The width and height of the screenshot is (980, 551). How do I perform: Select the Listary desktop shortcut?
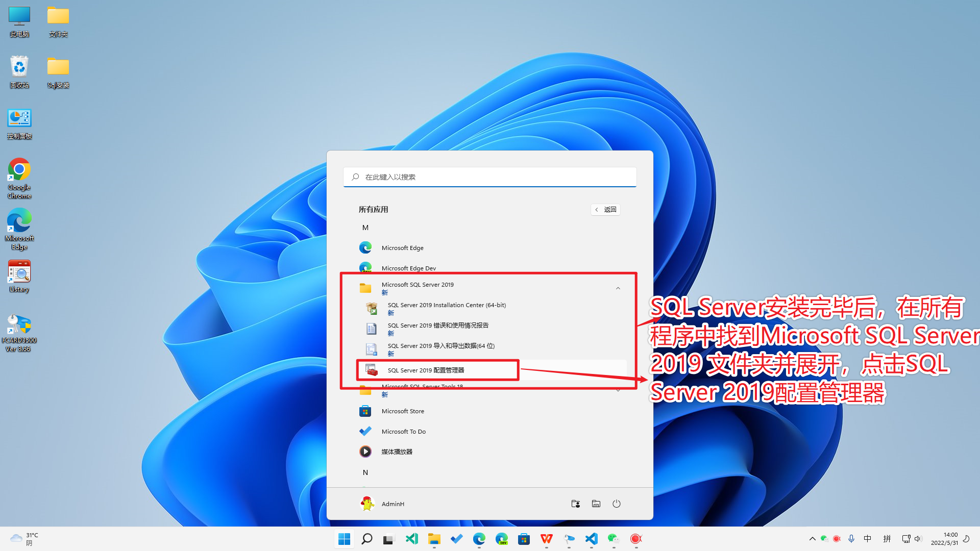(x=19, y=277)
